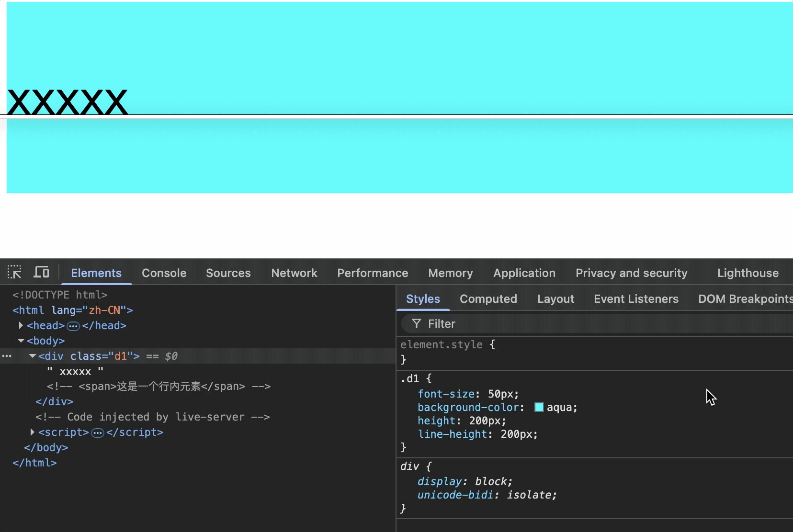Open the Lighthouse tab
This screenshot has width=793, height=532.
(x=748, y=273)
